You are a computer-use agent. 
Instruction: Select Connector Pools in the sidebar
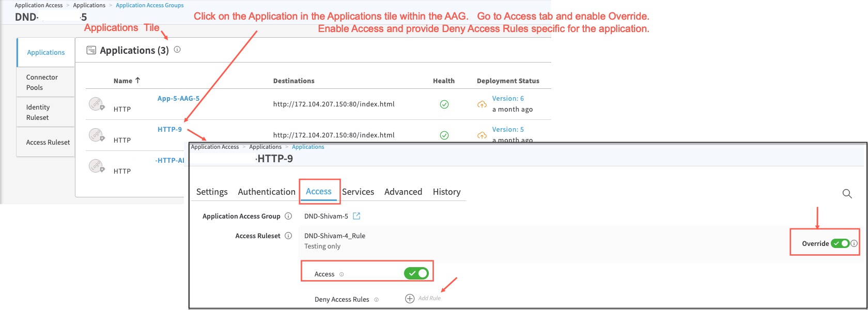[x=42, y=82]
